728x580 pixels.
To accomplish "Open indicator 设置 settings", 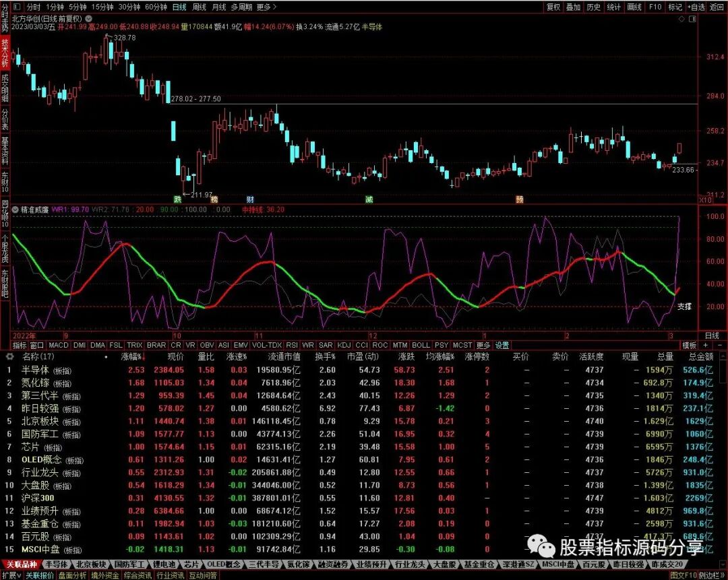I will tap(502, 345).
